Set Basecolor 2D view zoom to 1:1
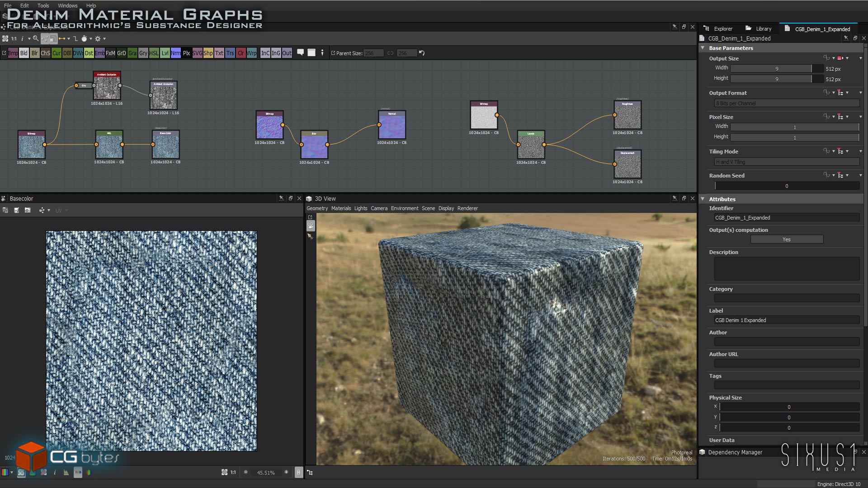This screenshot has height=488, width=868. 233,473
